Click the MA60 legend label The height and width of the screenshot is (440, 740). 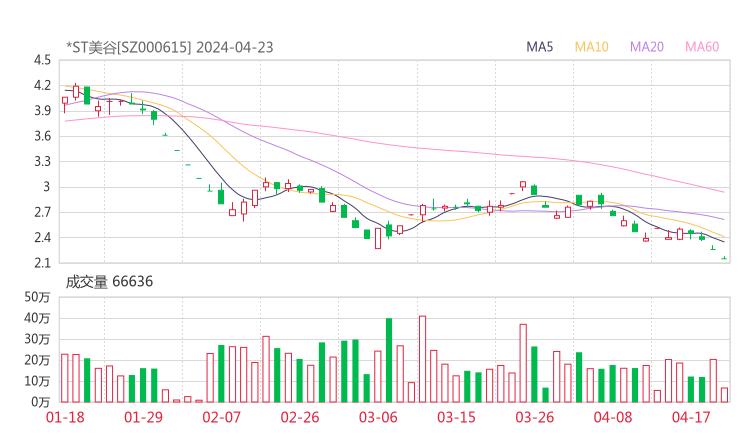coord(702,47)
